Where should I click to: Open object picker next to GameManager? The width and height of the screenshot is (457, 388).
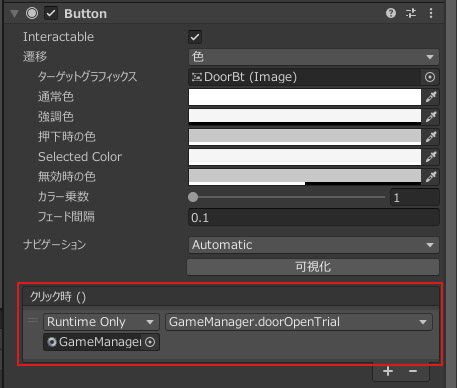(150, 342)
